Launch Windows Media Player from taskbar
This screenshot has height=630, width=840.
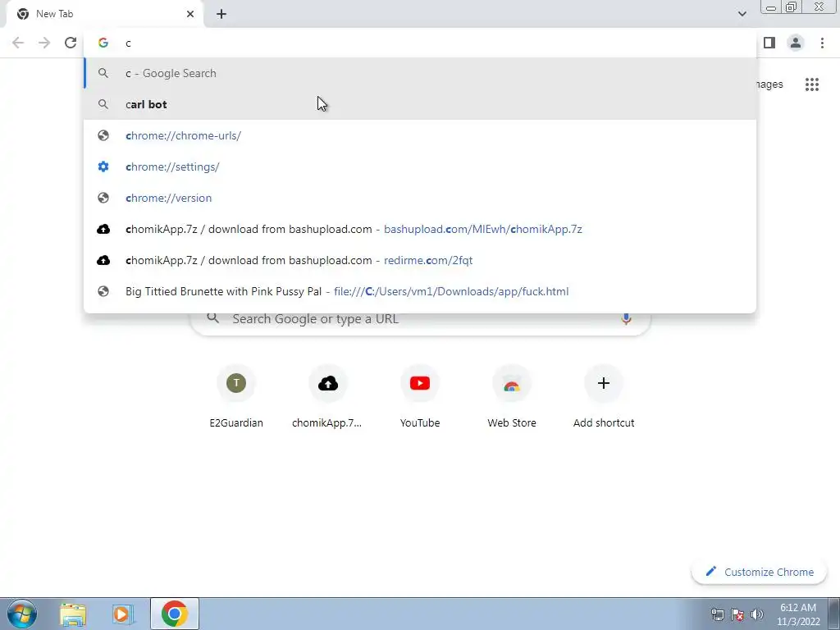coord(123,614)
